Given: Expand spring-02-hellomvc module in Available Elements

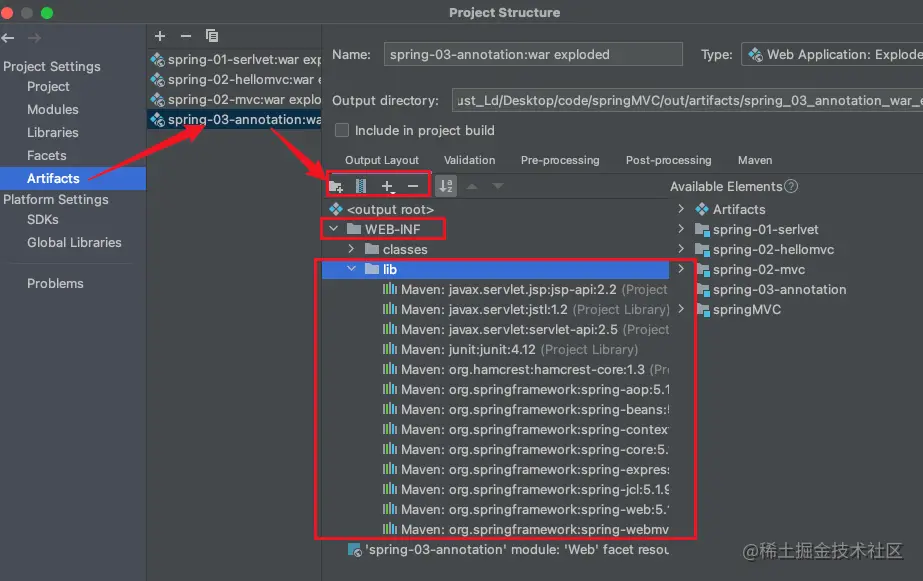Looking at the screenshot, I should [681, 249].
